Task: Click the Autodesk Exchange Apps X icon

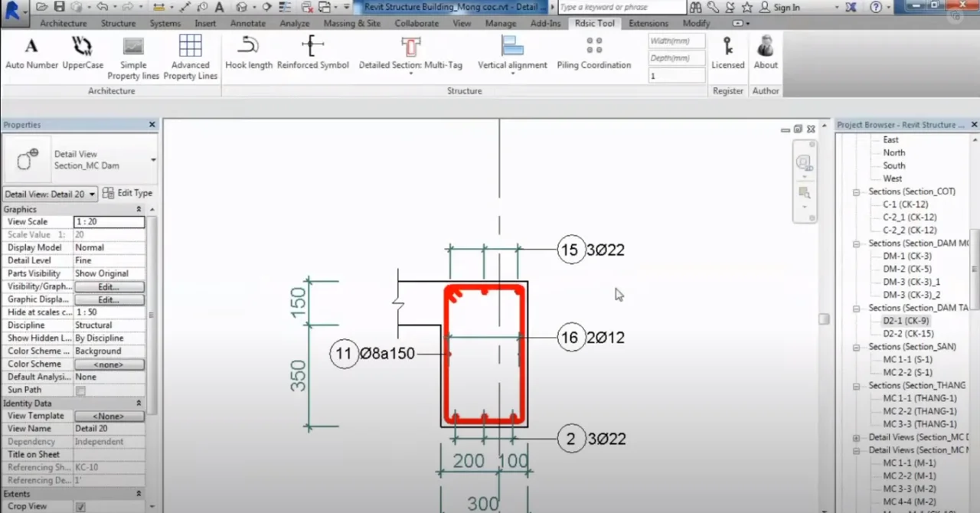Action: tap(851, 7)
